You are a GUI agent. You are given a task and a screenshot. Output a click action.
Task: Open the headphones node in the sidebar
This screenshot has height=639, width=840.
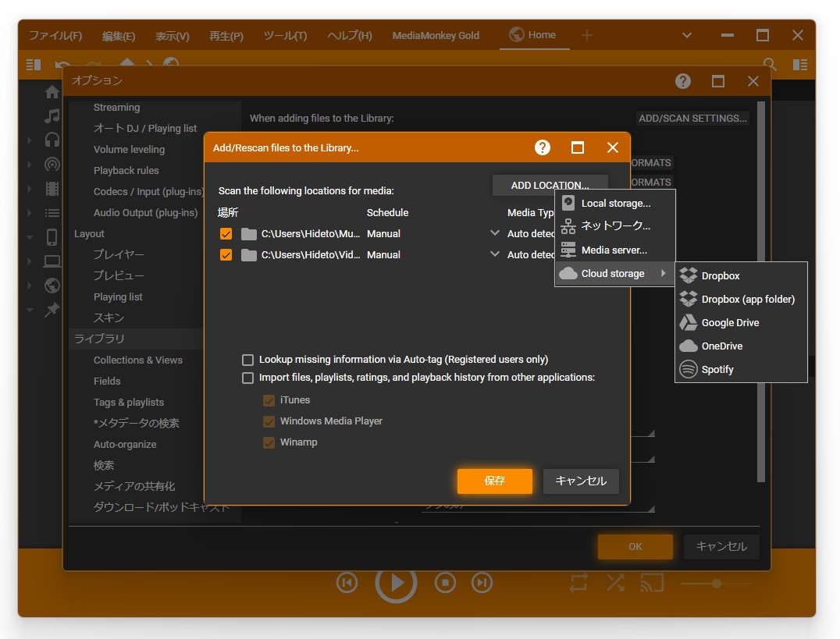pyautogui.click(x=52, y=140)
